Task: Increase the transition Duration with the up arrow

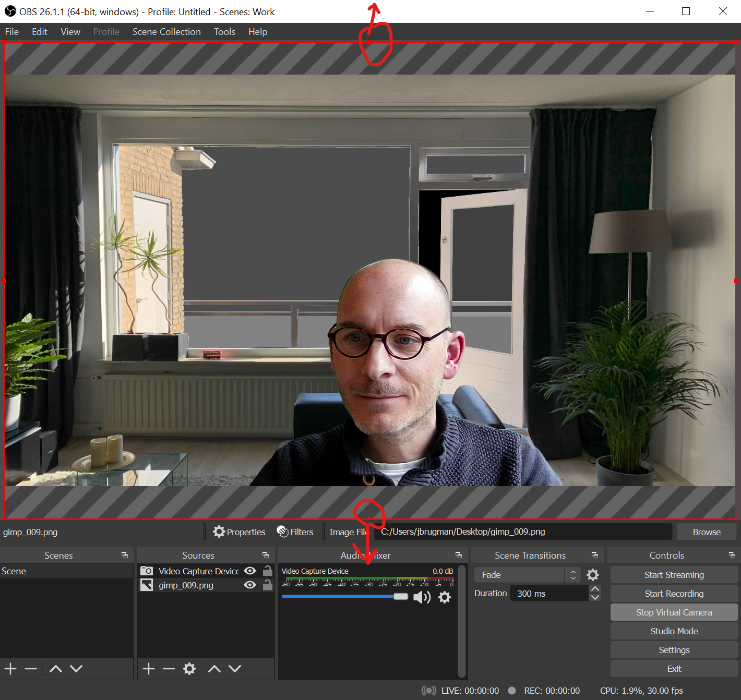Action: [x=595, y=589]
